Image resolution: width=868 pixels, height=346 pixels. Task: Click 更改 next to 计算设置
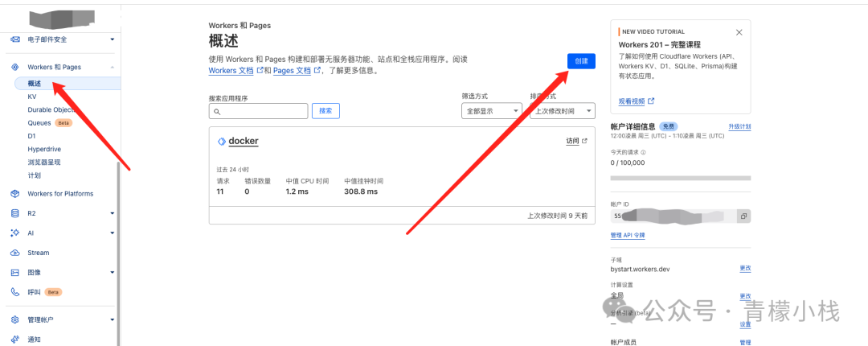(x=745, y=296)
